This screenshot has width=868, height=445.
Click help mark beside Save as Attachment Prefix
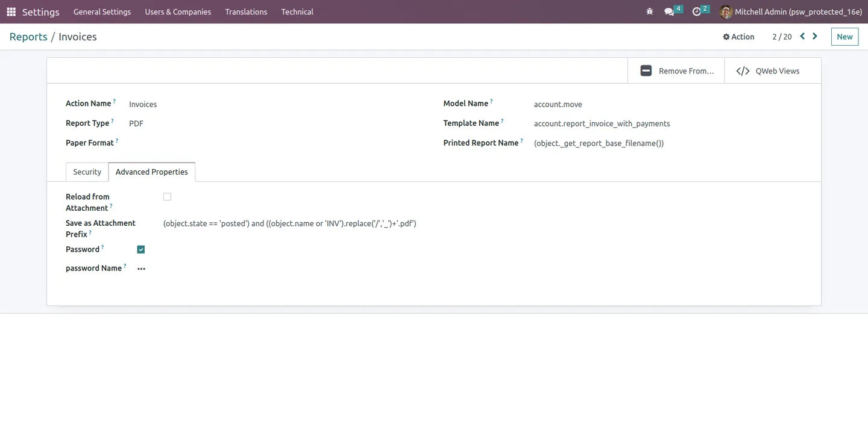click(90, 232)
